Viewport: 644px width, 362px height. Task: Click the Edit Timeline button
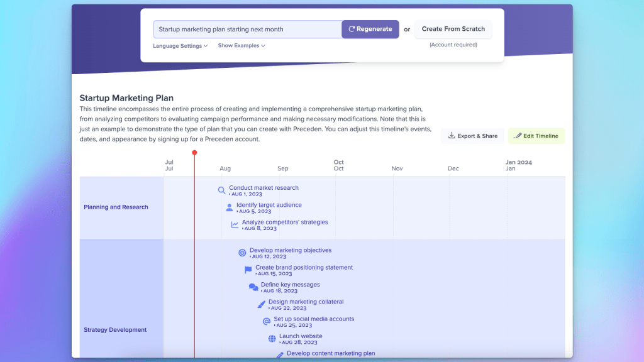536,136
